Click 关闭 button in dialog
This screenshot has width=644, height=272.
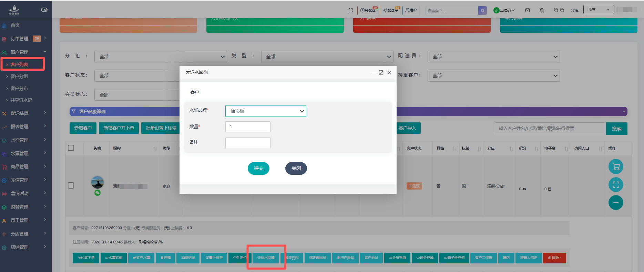pyautogui.click(x=296, y=168)
